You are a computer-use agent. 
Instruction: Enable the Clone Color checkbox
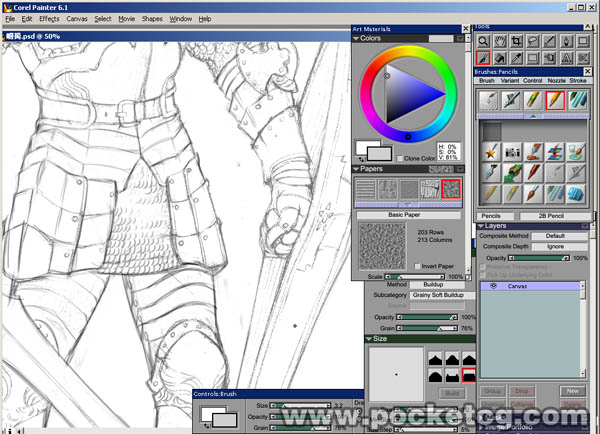click(x=400, y=158)
